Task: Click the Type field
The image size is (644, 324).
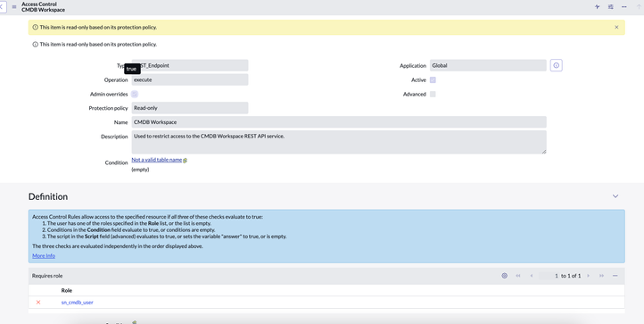Action: click(x=190, y=65)
